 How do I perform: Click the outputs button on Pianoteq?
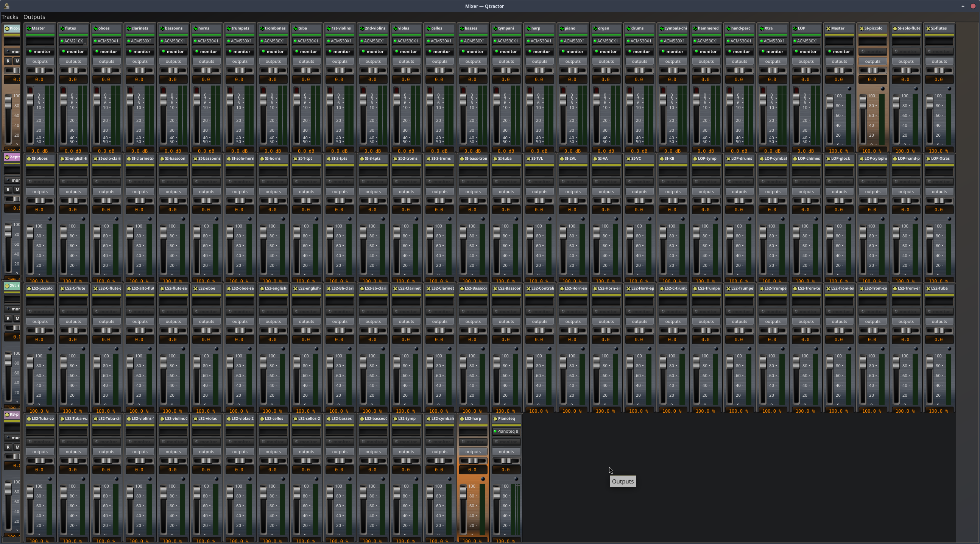(506, 452)
